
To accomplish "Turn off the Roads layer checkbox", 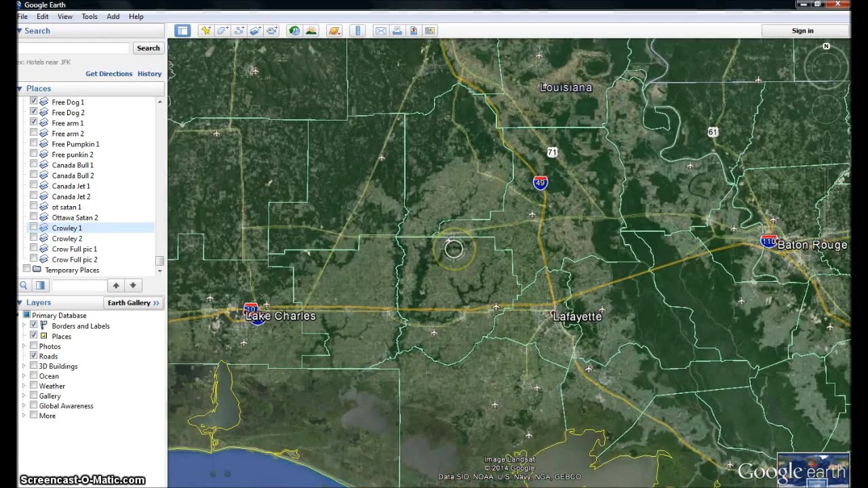I will pos(34,355).
